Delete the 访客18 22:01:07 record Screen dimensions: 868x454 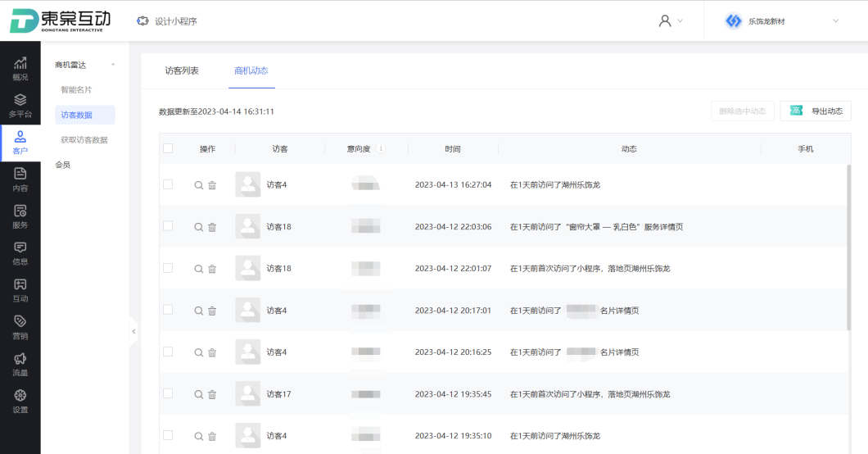coord(212,269)
